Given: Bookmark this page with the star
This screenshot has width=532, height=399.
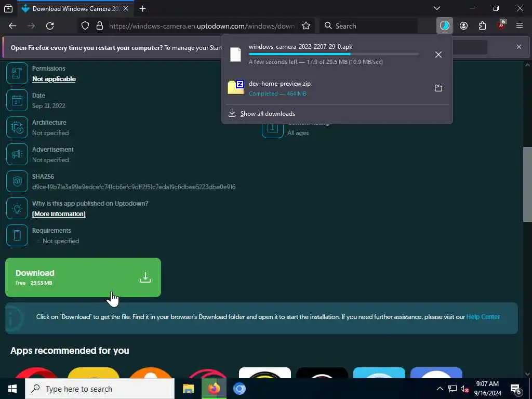Looking at the screenshot, I should (x=305, y=26).
